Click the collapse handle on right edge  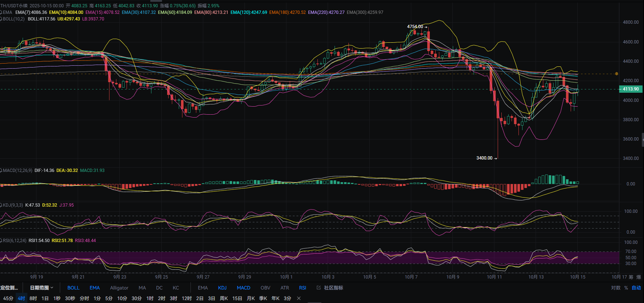[x=642, y=140]
